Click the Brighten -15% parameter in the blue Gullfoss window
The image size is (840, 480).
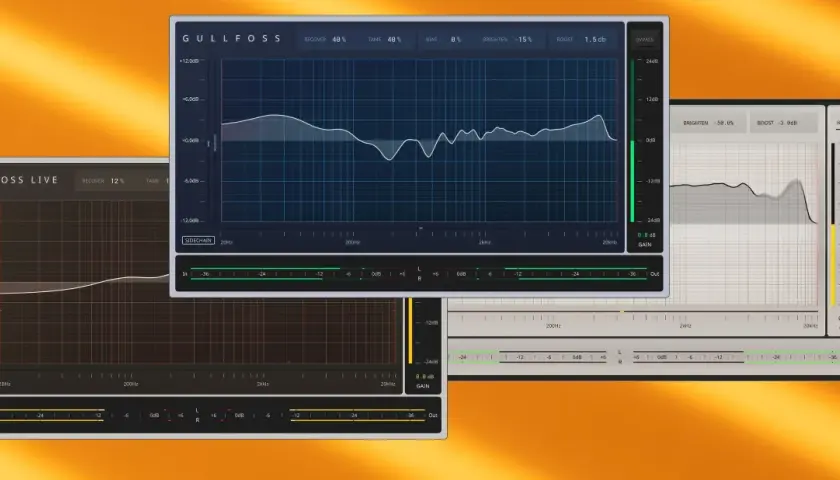point(507,40)
